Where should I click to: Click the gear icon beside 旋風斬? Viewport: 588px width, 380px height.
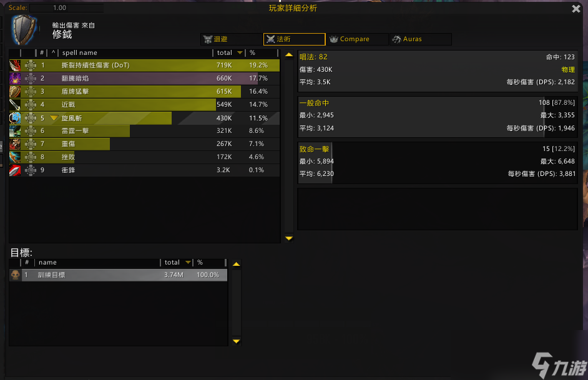31,118
